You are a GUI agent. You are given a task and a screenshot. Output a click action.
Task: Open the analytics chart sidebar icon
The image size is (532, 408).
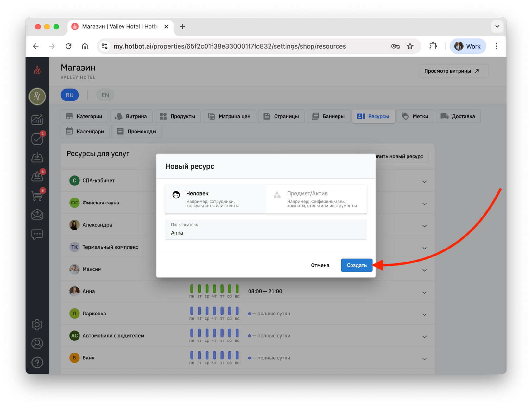(x=37, y=120)
